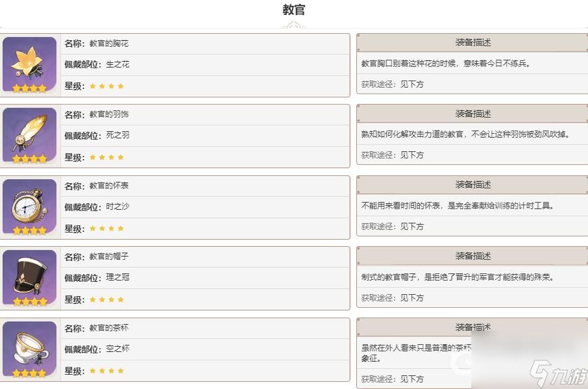Click description 不能用来看时间的怀表
The width and height of the screenshot is (588, 389).
[458, 206]
